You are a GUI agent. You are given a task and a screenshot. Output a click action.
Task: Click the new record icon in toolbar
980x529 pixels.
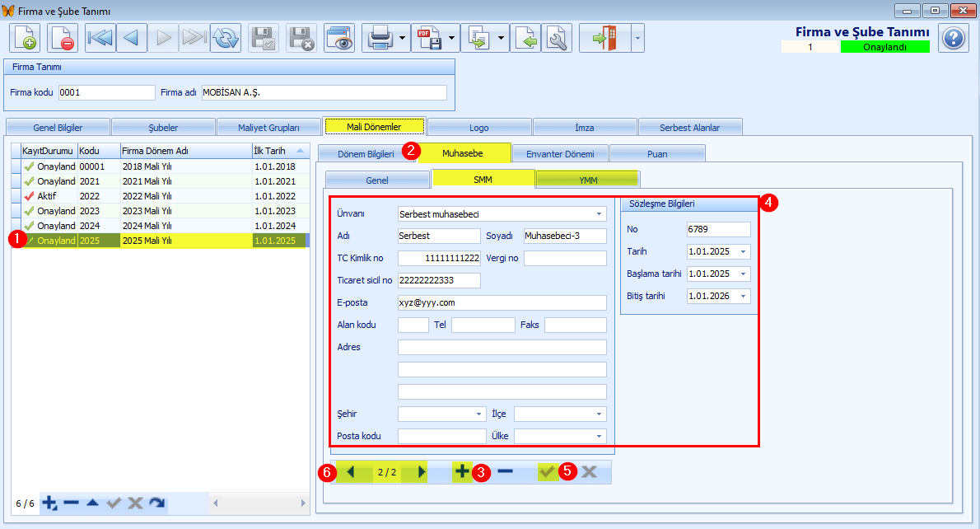(26, 38)
